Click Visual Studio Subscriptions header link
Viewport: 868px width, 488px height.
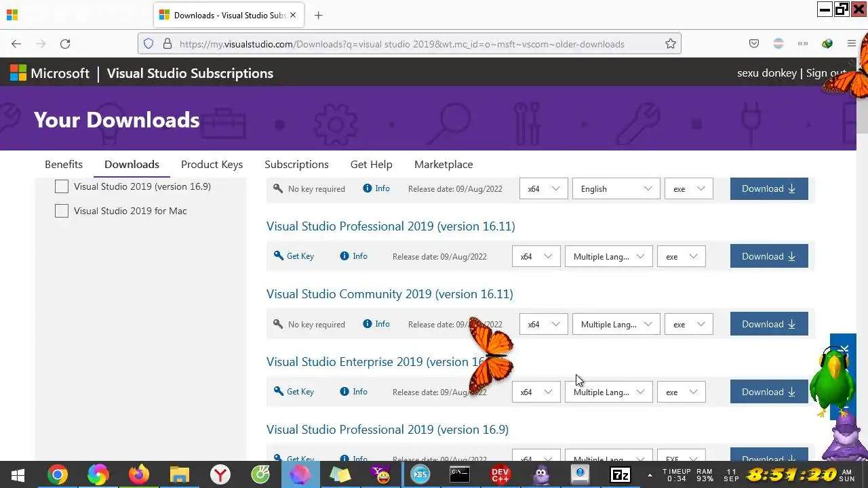coord(190,74)
